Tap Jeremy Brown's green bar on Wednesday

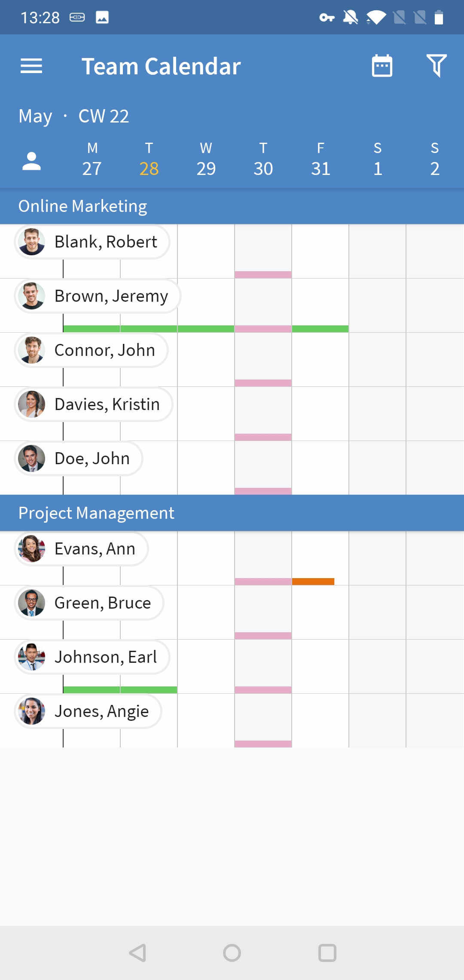[x=206, y=329]
